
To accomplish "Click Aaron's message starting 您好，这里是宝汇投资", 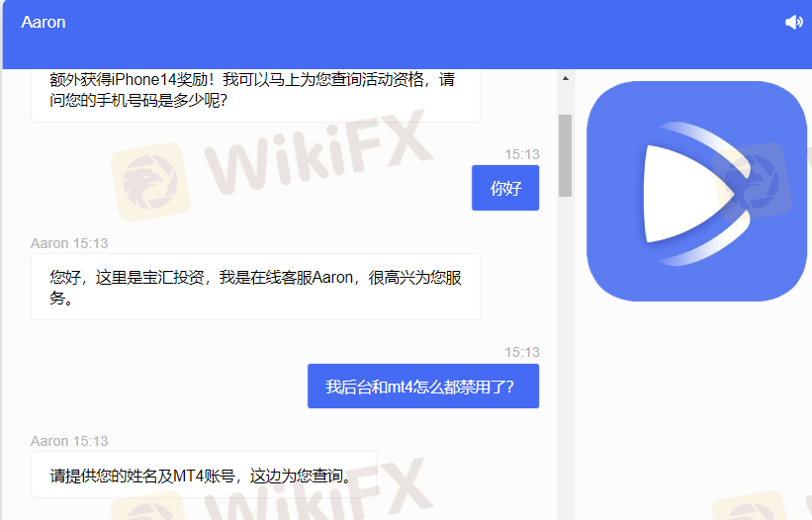I will click(x=256, y=287).
